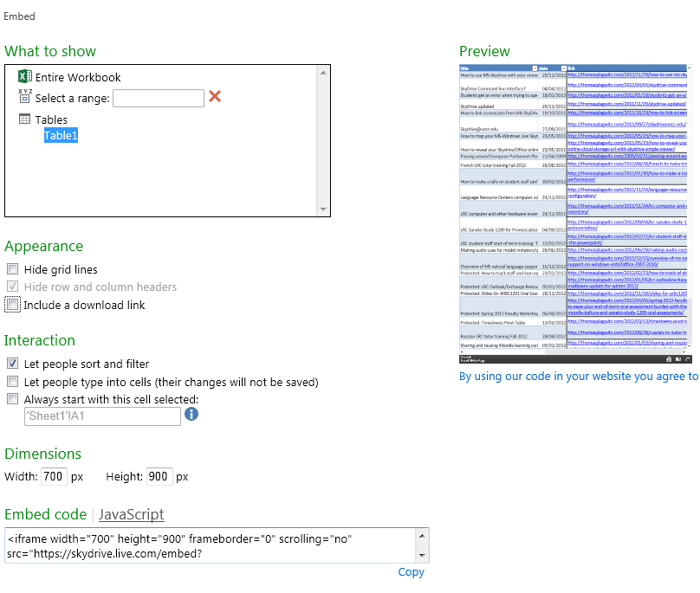Click the Tables grid icon

click(x=25, y=119)
